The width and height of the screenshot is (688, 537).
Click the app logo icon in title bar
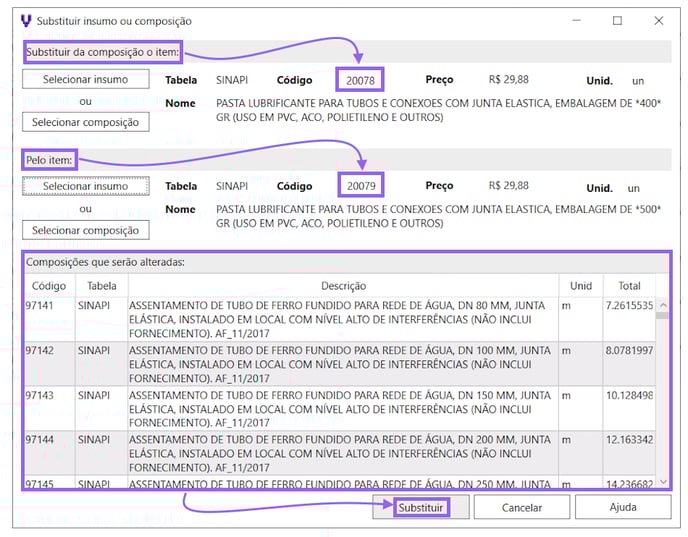pyautogui.click(x=26, y=21)
